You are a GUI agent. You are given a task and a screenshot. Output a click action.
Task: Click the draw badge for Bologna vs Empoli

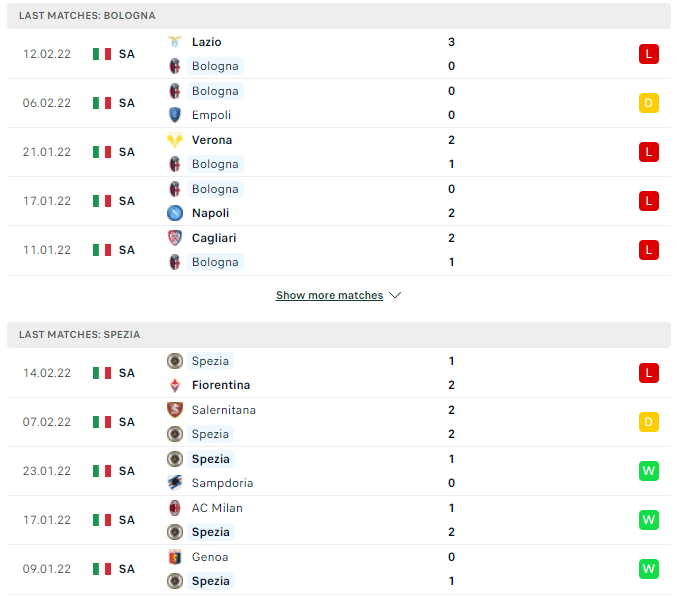(649, 103)
